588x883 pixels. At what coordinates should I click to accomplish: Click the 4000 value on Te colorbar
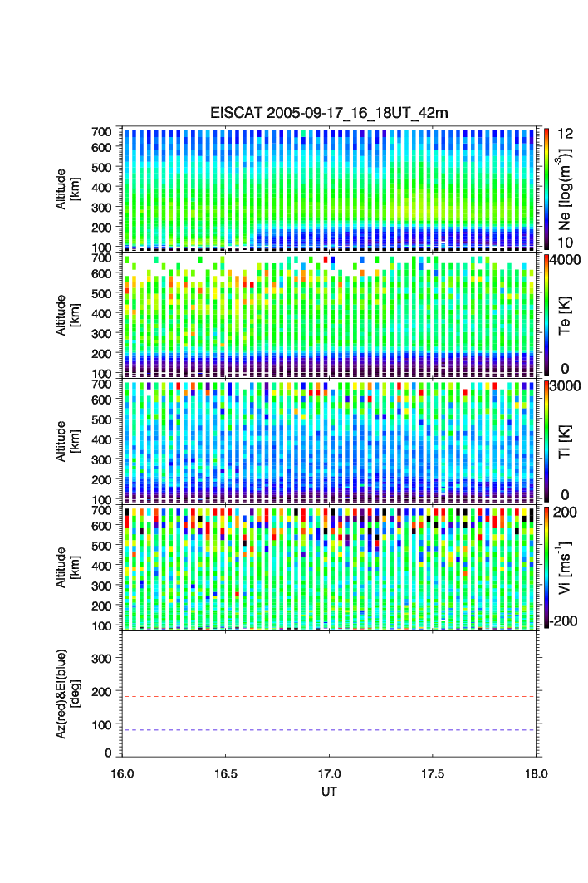(x=566, y=259)
